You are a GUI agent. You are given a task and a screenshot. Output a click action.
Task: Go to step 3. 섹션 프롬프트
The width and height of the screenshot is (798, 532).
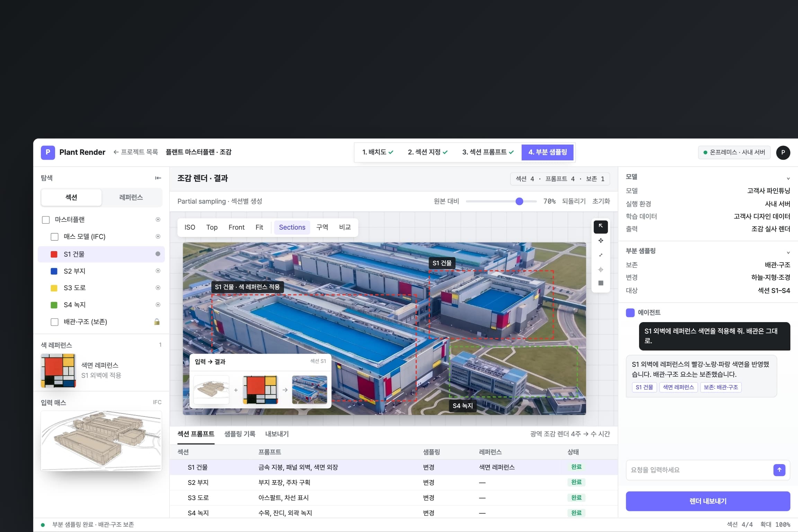point(488,152)
